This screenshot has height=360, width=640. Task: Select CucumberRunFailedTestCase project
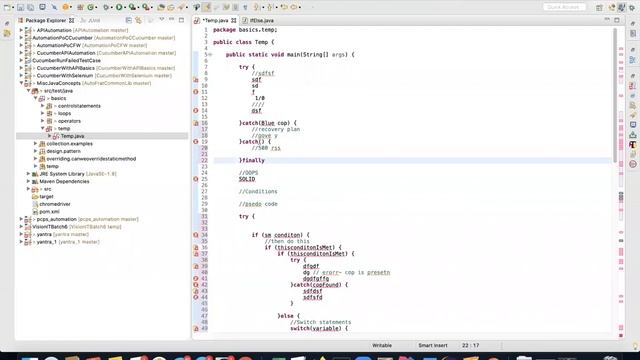[x=66, y=60]
